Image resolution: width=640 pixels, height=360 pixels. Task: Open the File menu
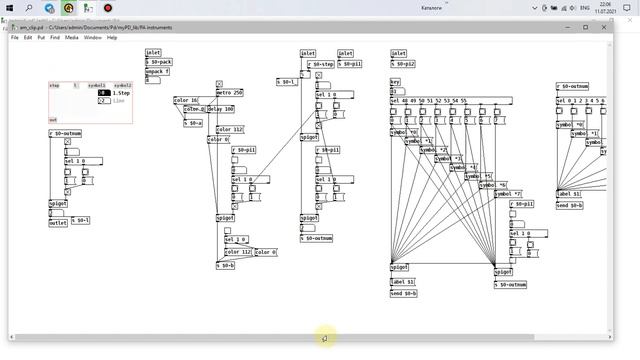15,38
